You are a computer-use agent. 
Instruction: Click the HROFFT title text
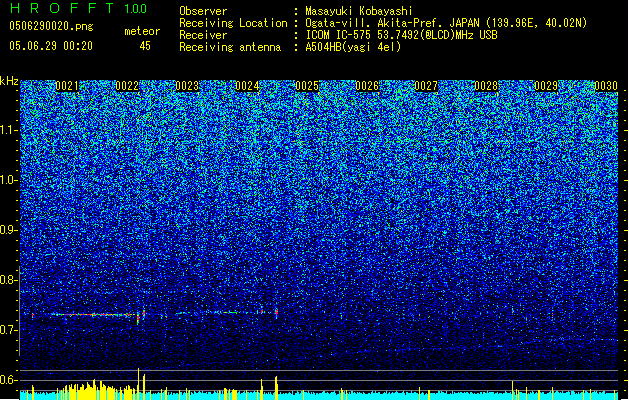tap(62, 8)
